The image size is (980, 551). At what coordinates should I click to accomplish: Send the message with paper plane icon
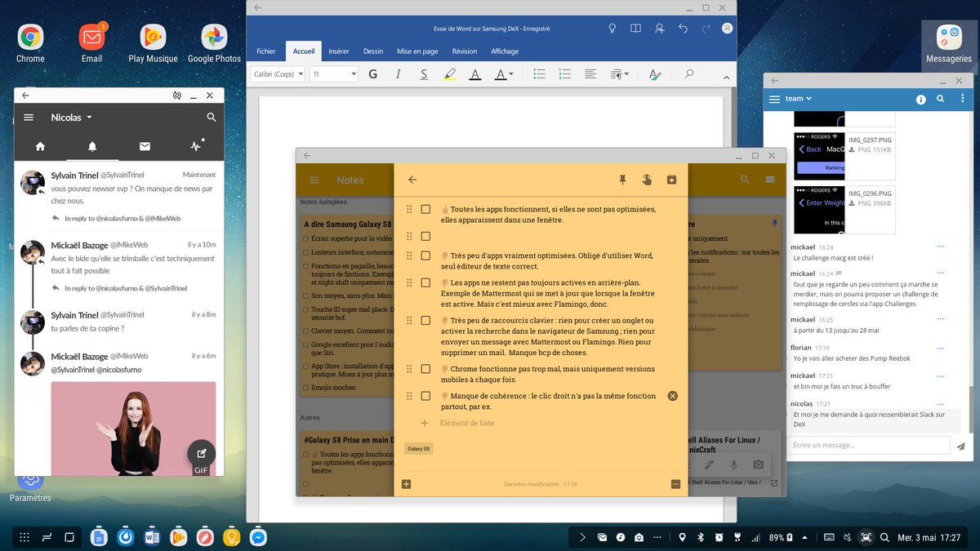pyautogui.click(x=961, y=446)
